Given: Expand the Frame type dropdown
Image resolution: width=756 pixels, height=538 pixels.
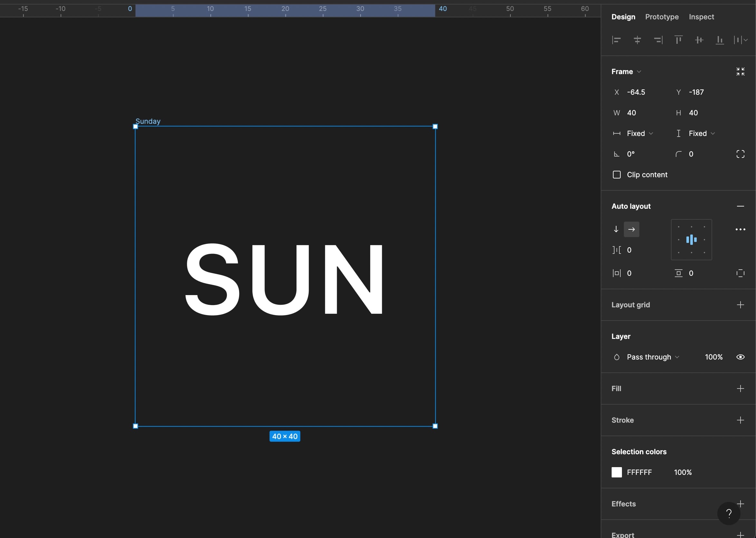Looking at the screenshot, I should (626, 72).
